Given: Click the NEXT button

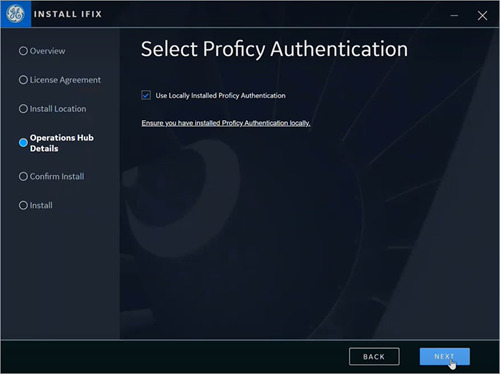Looking at the screenshot, I should coord(445,356).
